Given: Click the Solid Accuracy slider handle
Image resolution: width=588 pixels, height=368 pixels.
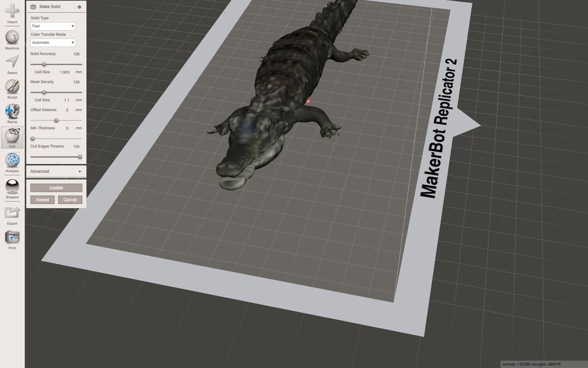Looking at the screenshot, I should pyautogui.click(x=44, y=64).
